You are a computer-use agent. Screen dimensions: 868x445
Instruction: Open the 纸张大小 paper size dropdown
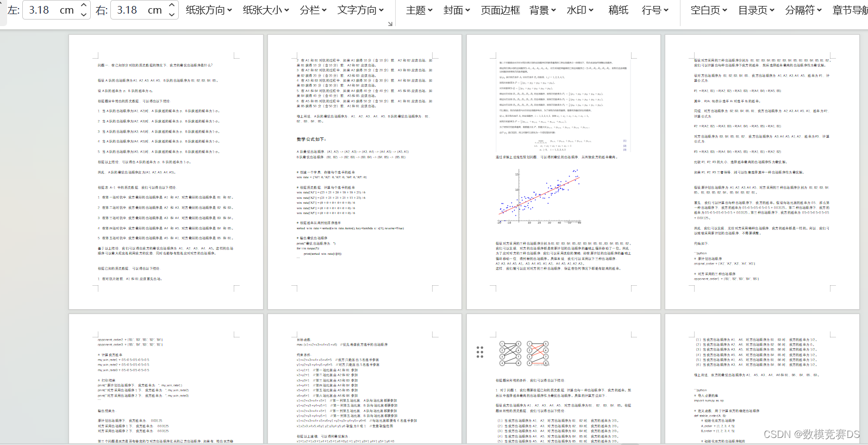tap(266, 10)
